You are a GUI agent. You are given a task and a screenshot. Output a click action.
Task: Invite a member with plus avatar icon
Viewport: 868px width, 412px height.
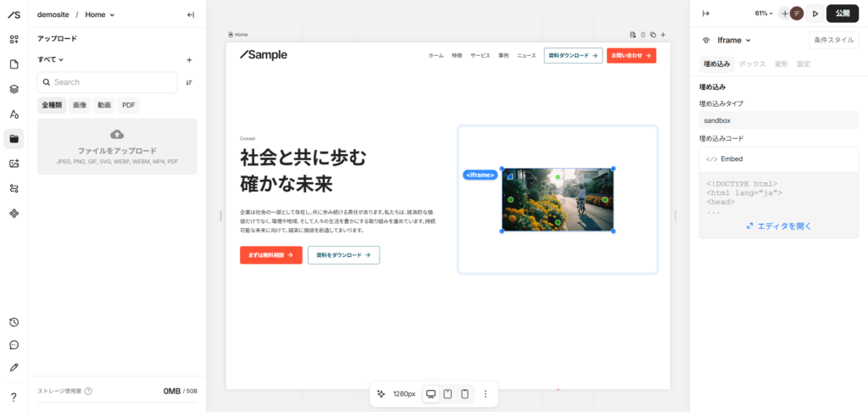tap(784, 14)
